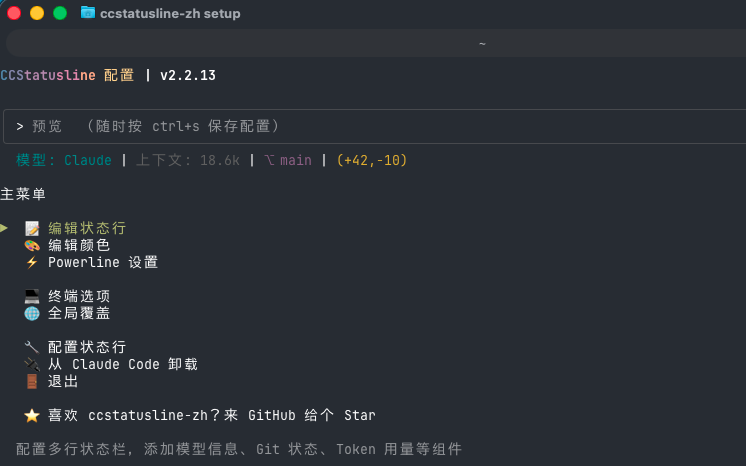Click the green selection arrow marker
746x466 pixels.
tap(4, 228)
